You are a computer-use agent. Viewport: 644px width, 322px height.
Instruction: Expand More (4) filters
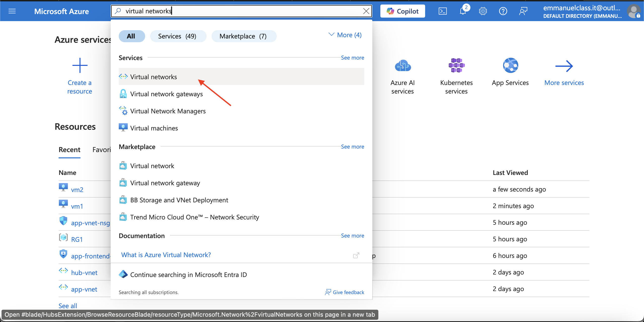point(345,35)
